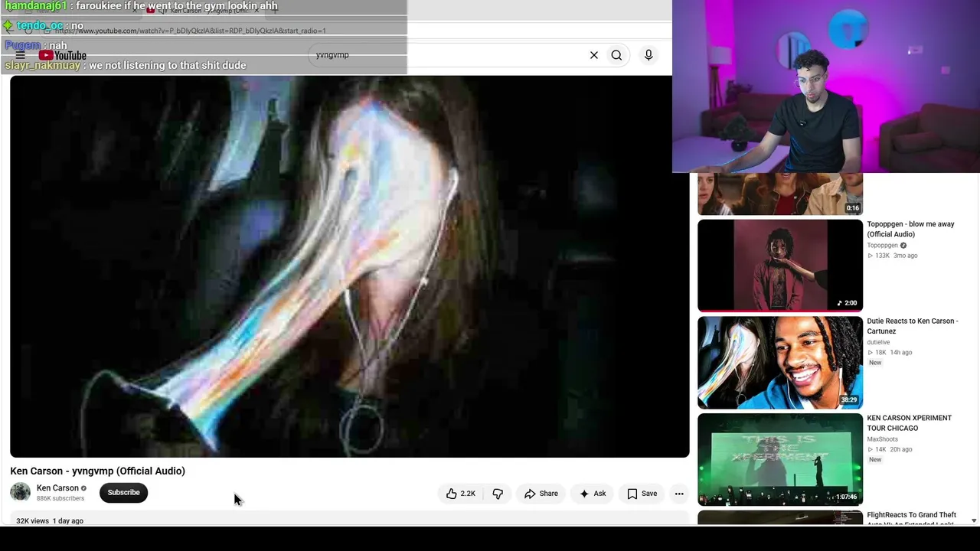This screenshot has width=980, height=551.
Task: Click the 38:29 duration badge
Action: (x=848, y=400)
